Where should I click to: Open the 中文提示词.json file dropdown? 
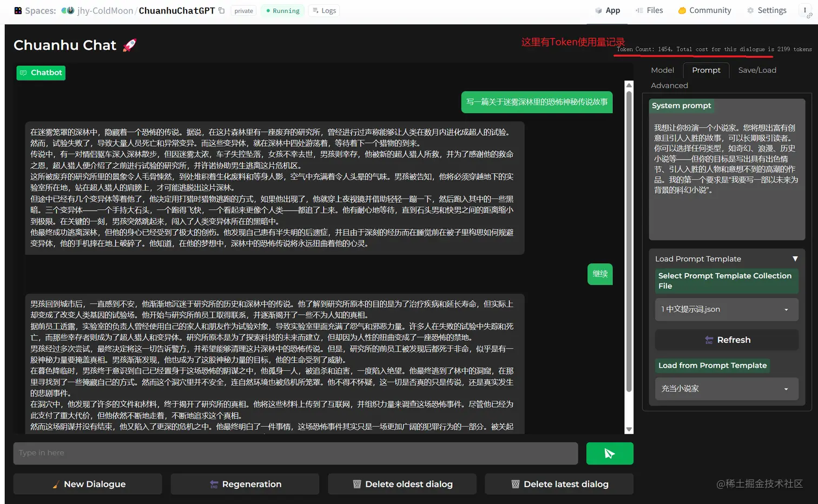coord(727,309)
